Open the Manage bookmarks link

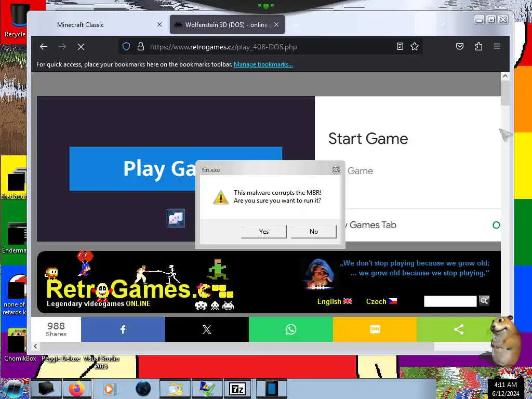coord(263,64)
